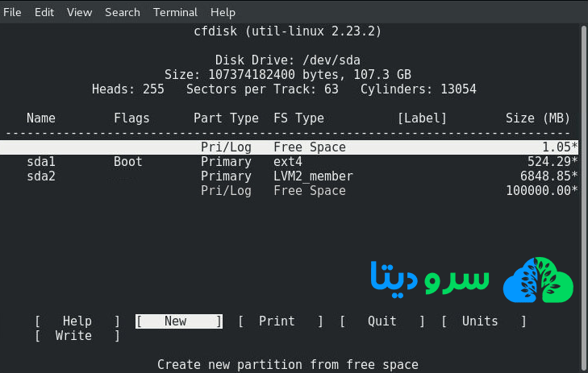Open the File menu
588x373 pixels.
(13, 12)
